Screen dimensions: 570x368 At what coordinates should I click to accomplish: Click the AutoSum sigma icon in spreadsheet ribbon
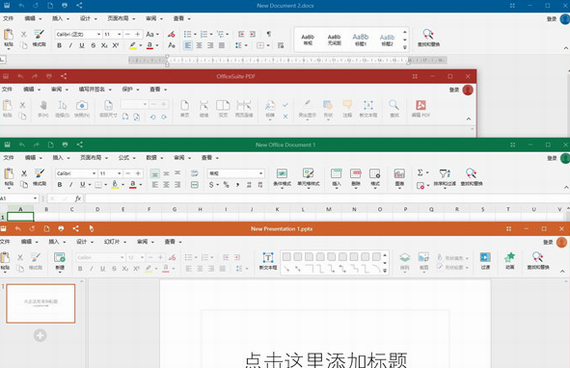click(421, 173)
